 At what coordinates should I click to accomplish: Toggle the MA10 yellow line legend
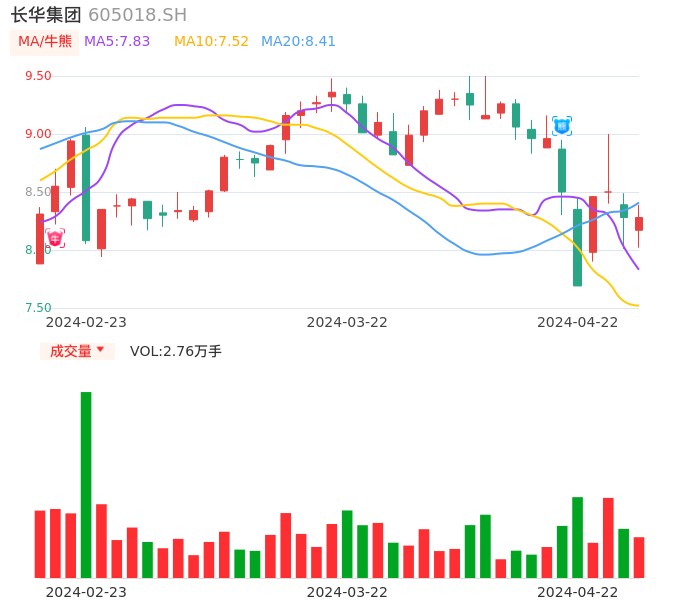point(211,42)
